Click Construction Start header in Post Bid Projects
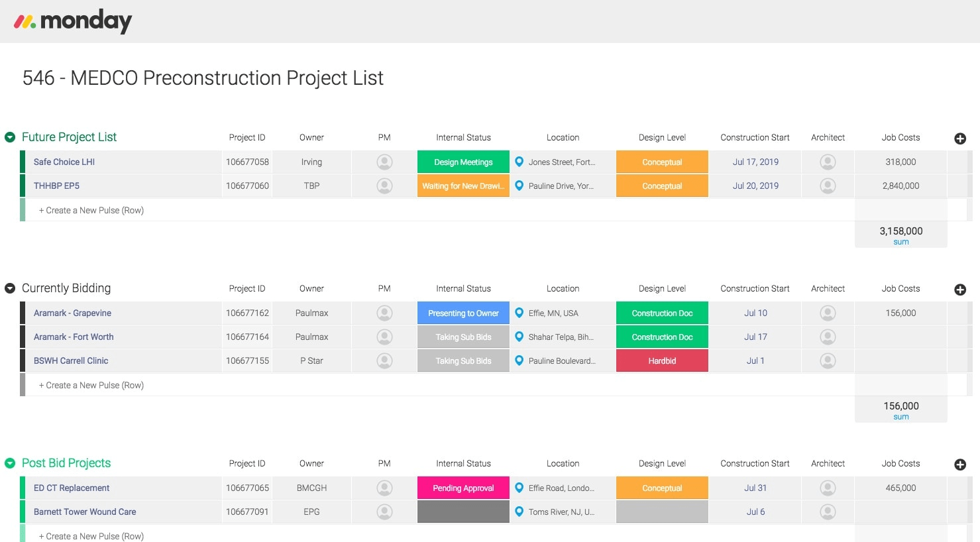This screenshot has height=542, width=980. click(x=755, y=463)
